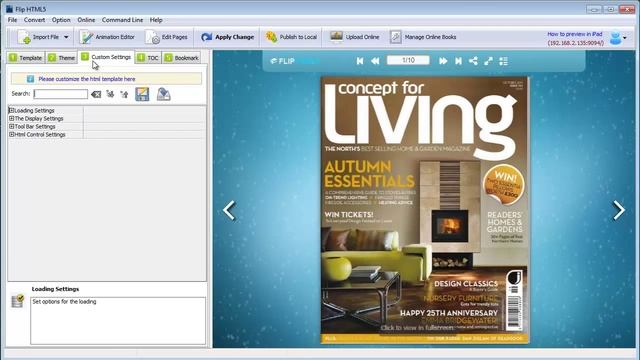This screenshot has width=640, height=360.
Task: Switch to the Bookmark tab
Action: pos(182,58)
